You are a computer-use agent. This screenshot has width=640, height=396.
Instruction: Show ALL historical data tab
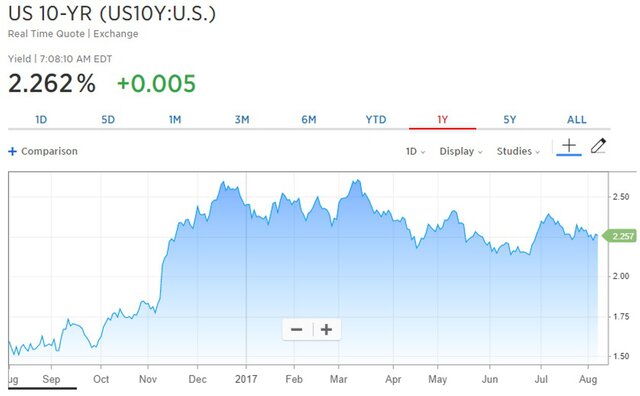577,120
